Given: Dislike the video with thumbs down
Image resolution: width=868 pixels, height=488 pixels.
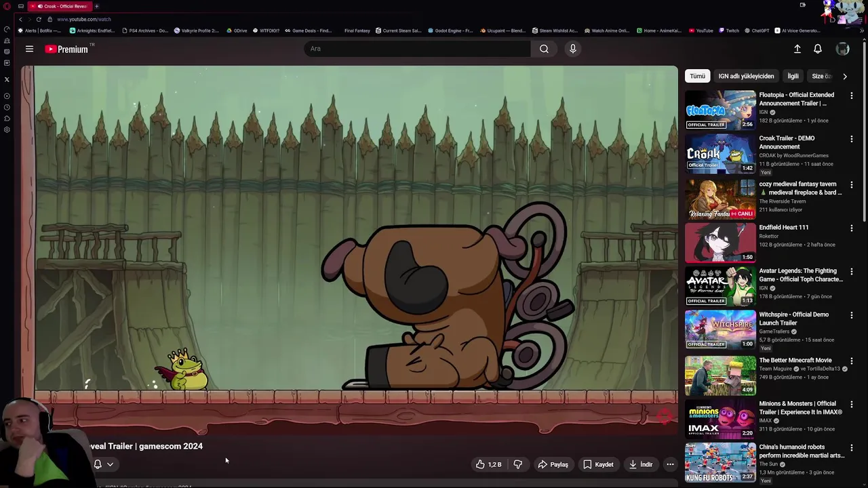Looking at the screenshot, I should click(517, 464).
